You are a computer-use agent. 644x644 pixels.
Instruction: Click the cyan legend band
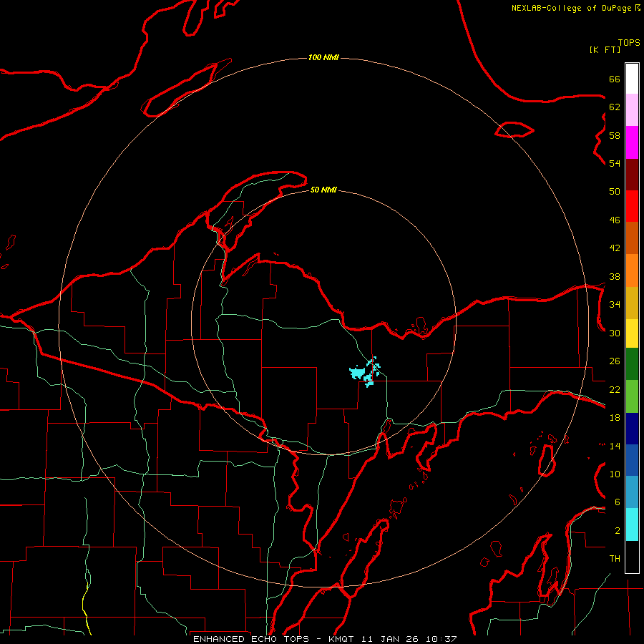(632, 525)
